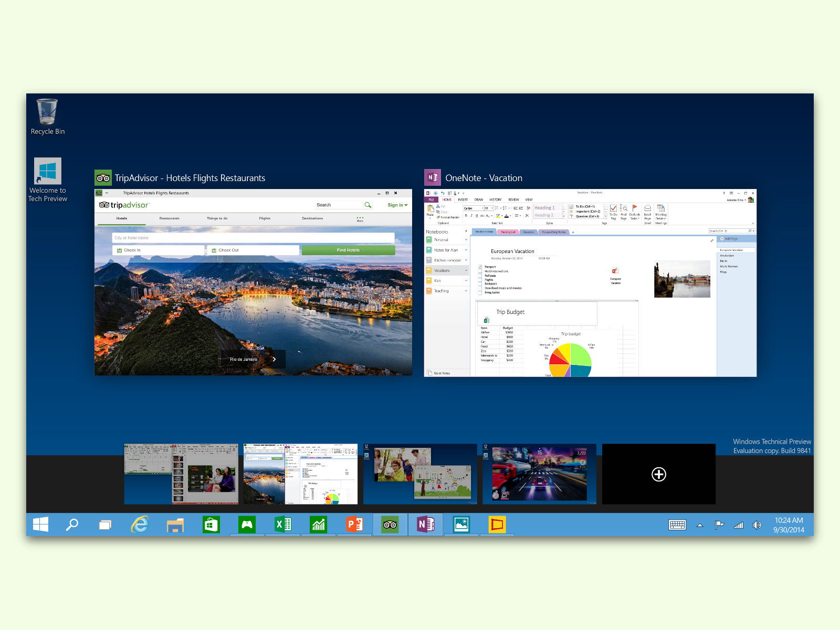This screenshot has height=630, width=840.
Task: Click Add Page in OneNote
Action: pyautogui.click(x=729, y=239)
